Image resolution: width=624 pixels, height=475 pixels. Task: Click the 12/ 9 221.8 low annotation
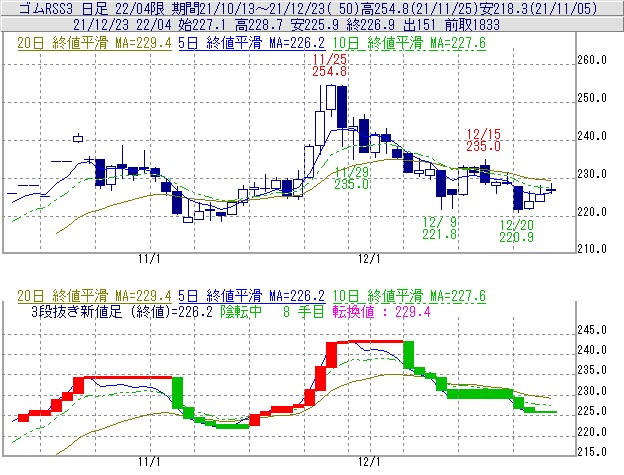[440, 228]
